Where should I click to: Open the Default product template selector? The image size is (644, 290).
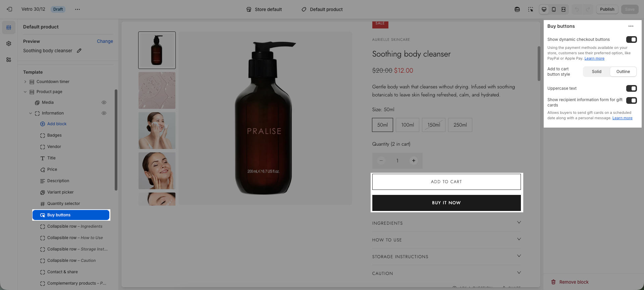pos(322,9)
